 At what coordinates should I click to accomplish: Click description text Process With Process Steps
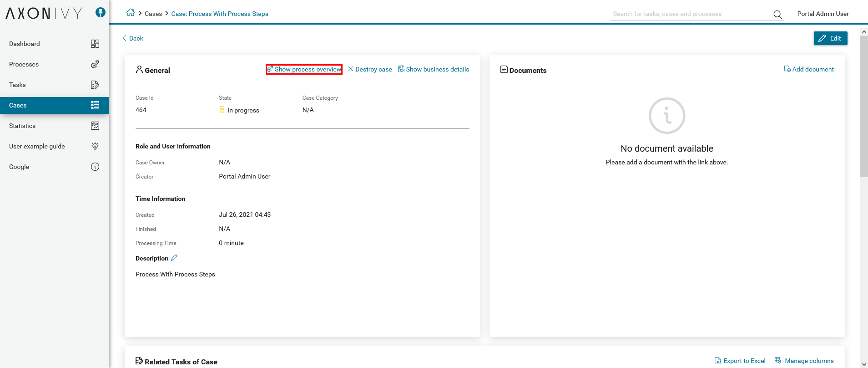point(175,274)
